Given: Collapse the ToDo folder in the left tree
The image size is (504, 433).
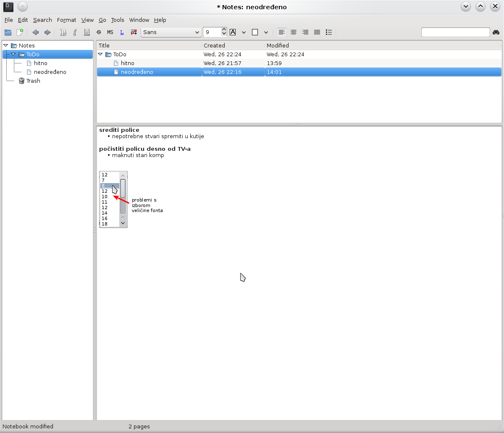Looking at the screenshot, I should (x=13, y=54).
